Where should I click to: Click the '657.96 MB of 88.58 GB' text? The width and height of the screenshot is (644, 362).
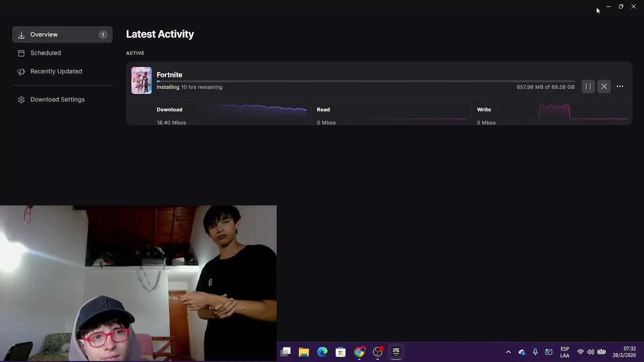point(545,87)
